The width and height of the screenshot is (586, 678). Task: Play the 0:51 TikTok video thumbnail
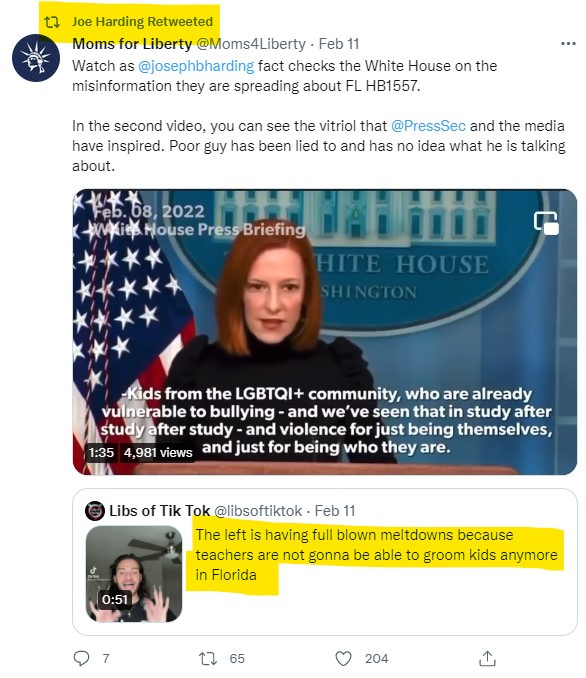134,574
